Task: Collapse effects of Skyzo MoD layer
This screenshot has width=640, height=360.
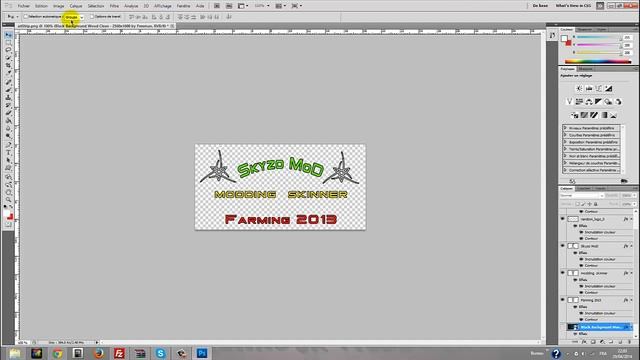Action: click(x=631, y=246)
